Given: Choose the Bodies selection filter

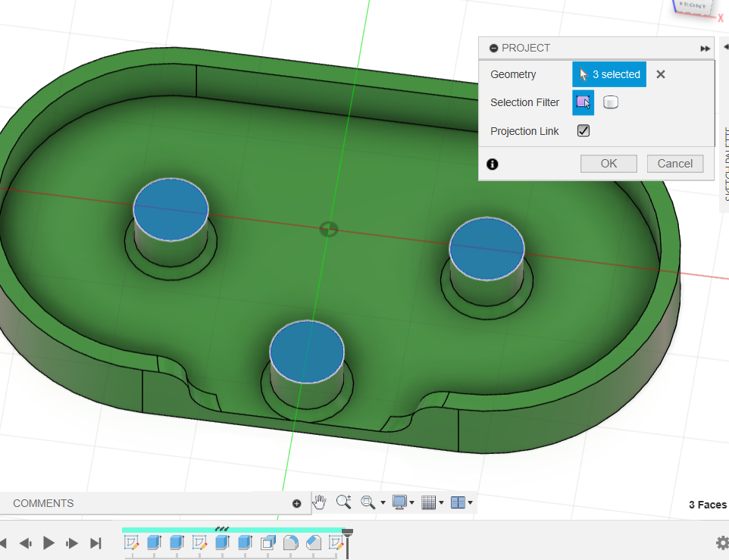Looking at the screenshot, I should (611, 102).
